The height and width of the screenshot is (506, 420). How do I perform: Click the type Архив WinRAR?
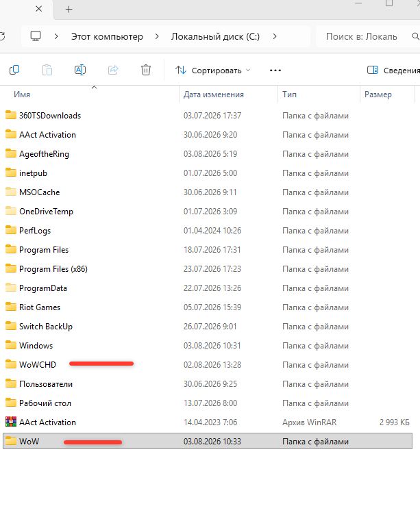point(309,422)
